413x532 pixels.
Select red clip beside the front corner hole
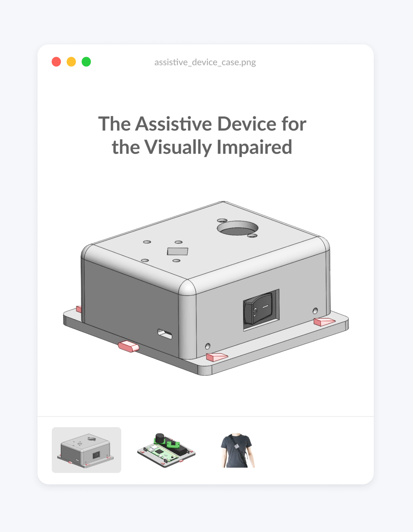point(217,357)
